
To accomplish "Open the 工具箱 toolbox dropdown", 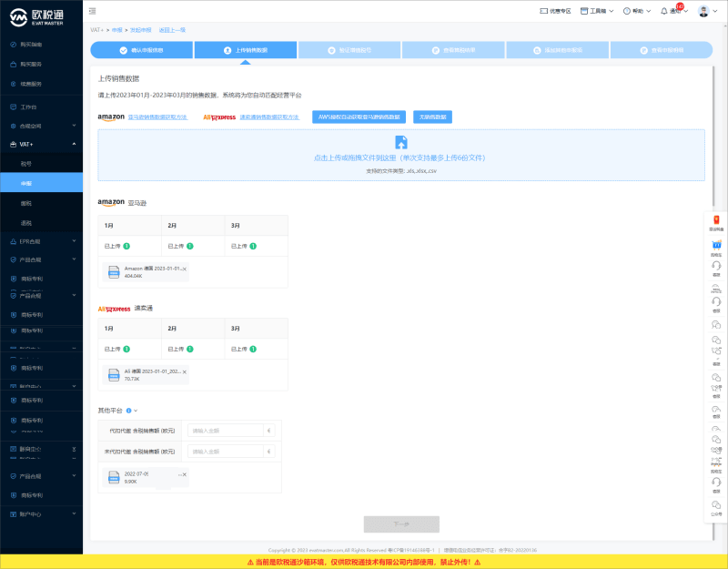I will click(x=597, y=11).
